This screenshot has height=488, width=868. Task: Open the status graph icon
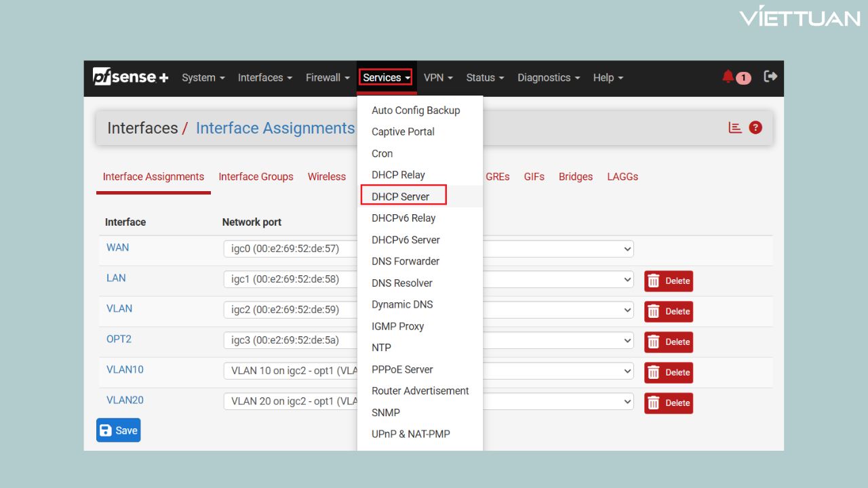click(735, 127)
